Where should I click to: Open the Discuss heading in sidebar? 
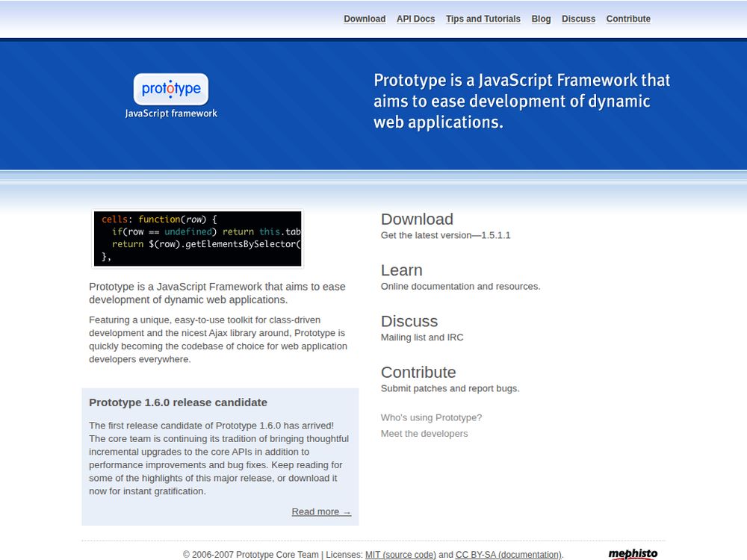[409, 321]
